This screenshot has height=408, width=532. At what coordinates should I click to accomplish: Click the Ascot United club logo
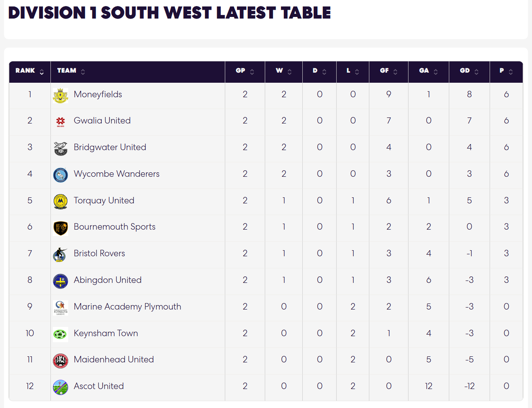61,387
